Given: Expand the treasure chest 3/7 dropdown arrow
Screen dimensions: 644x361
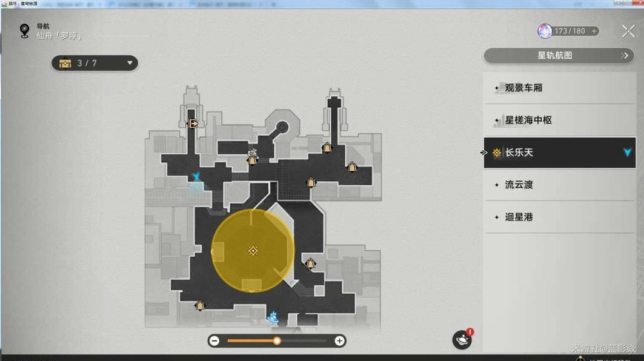Looking at the screenshot, I should pos(129,63).
